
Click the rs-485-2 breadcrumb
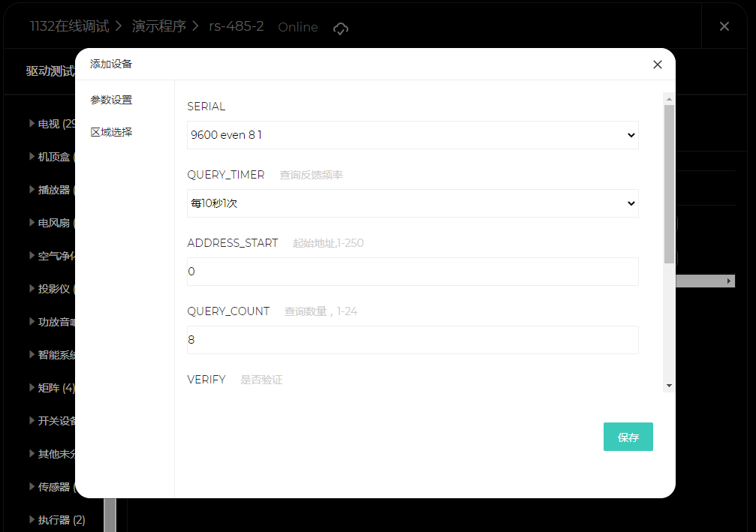coord(236,26)
